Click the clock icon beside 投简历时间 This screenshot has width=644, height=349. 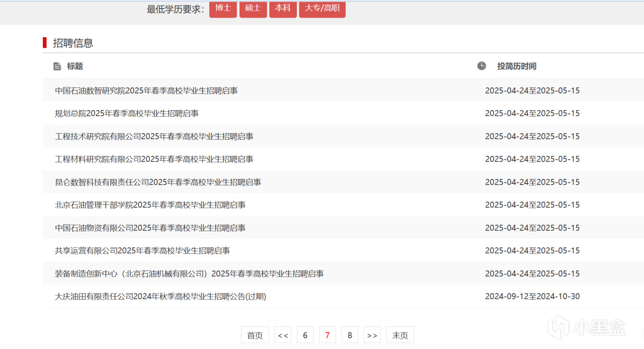(x=481, y=66)
